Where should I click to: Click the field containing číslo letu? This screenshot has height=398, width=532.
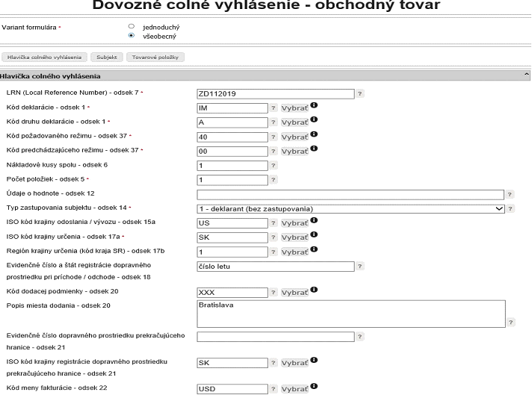coord(276,267)
